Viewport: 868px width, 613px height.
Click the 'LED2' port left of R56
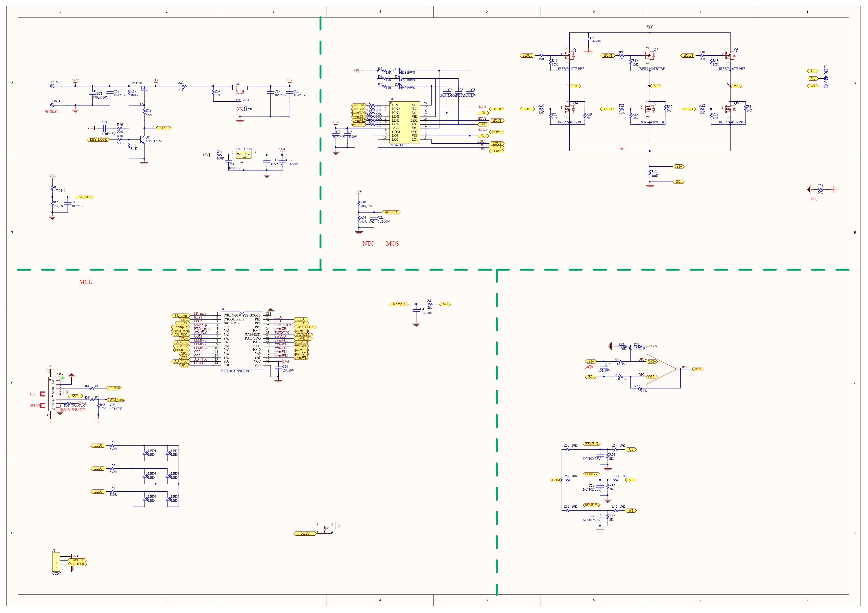98,469
